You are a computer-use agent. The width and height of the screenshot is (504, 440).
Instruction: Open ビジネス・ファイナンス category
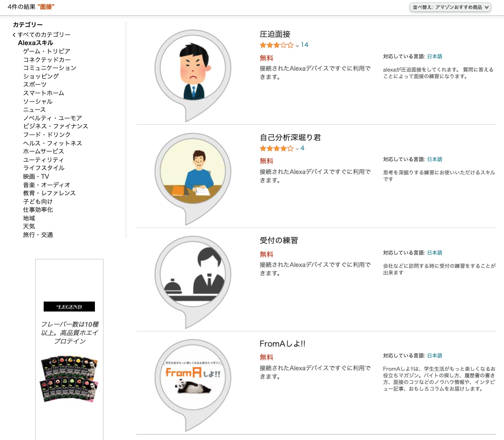click(55, 126)
